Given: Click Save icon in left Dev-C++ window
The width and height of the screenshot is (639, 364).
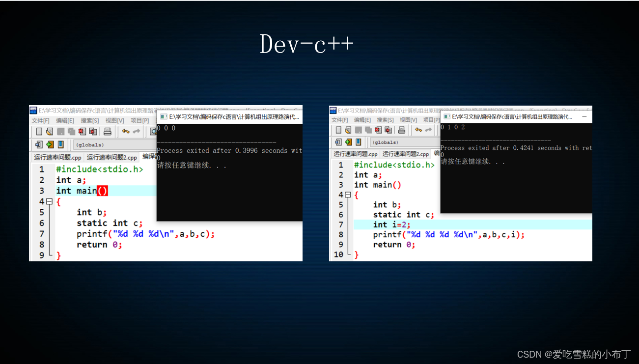Looking at the screenshot, I should tap(60, 131).
